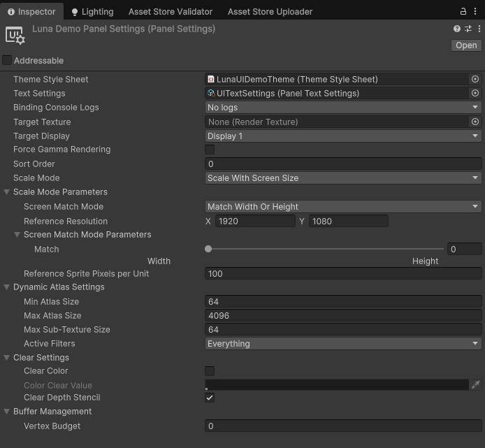Switch to the Inspector tab
485x448 pixels.
[x=31, y=12]
